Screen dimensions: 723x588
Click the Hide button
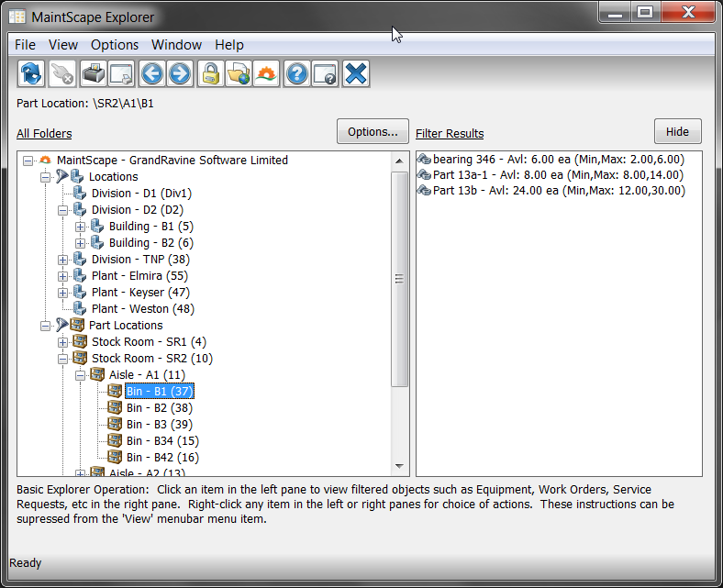coord(677,131)
